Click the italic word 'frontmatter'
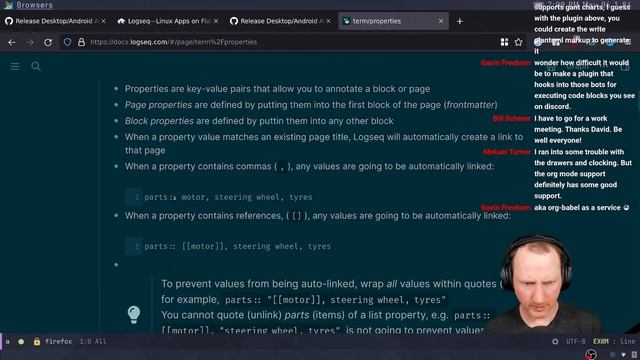 [x=471, y=105]
